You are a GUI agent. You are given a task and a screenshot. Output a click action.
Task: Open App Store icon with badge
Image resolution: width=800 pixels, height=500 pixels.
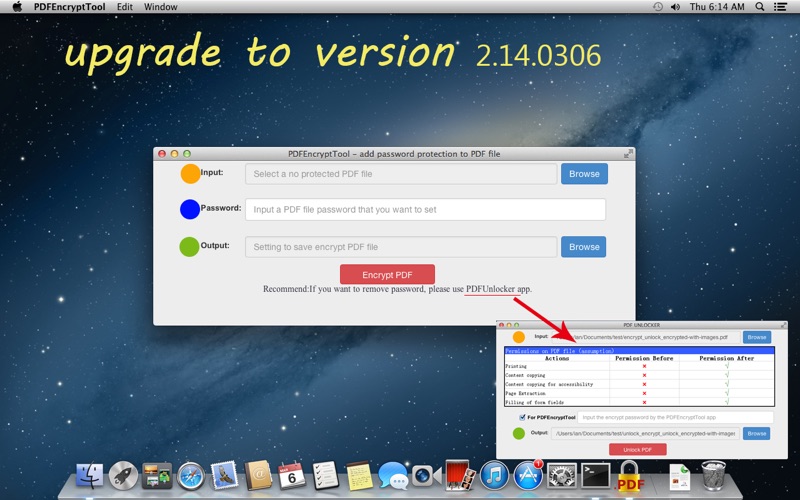pos(528,475)
